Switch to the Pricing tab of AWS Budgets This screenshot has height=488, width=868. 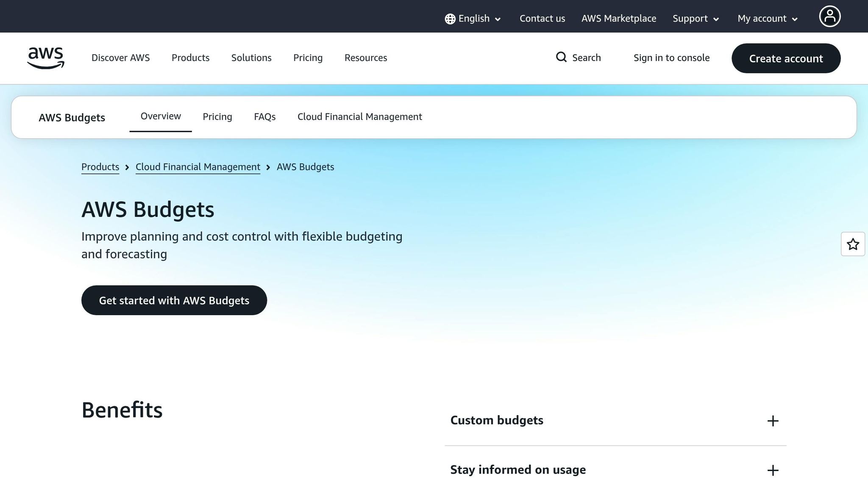(x=217, y=116)
